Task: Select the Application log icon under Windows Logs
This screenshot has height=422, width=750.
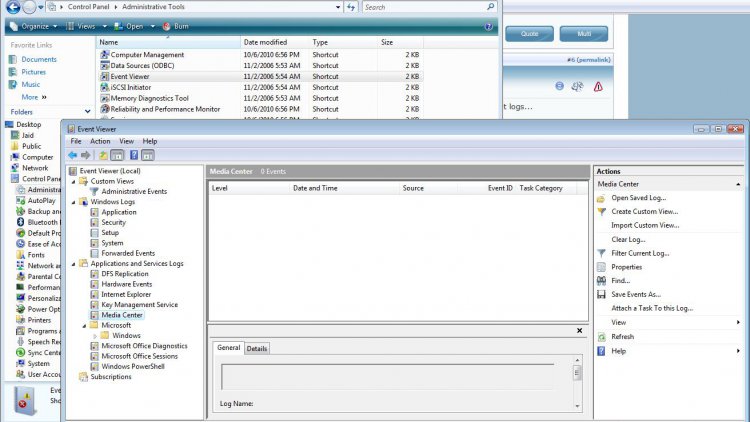Action: pyautogui.click(x=94, y=212)
